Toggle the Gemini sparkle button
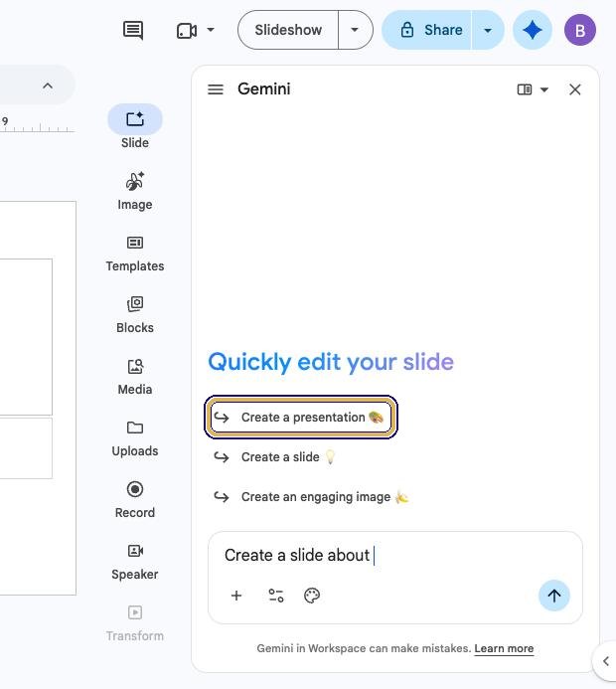Viewport: 616px width, 689px height. 533,30
